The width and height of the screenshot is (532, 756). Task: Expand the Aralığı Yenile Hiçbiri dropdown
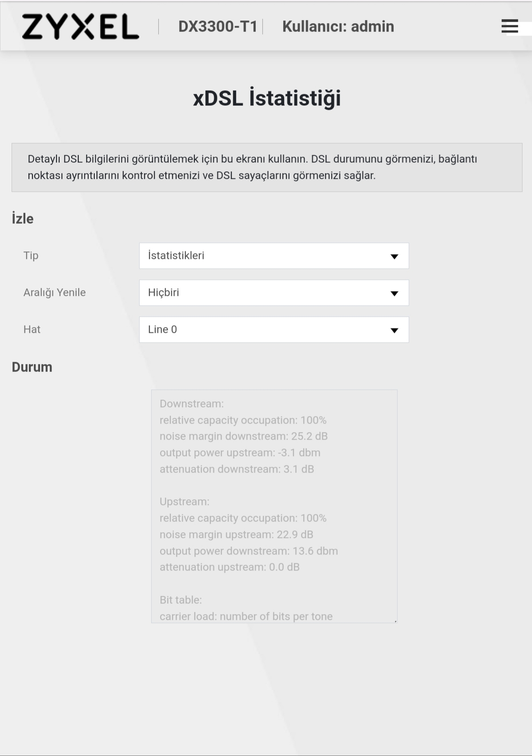pyautogui.click(x=274, y=293)
